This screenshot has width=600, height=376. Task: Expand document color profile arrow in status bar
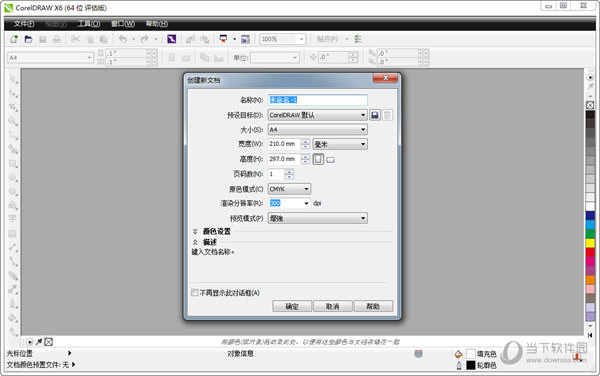click(x=73, y=365)
